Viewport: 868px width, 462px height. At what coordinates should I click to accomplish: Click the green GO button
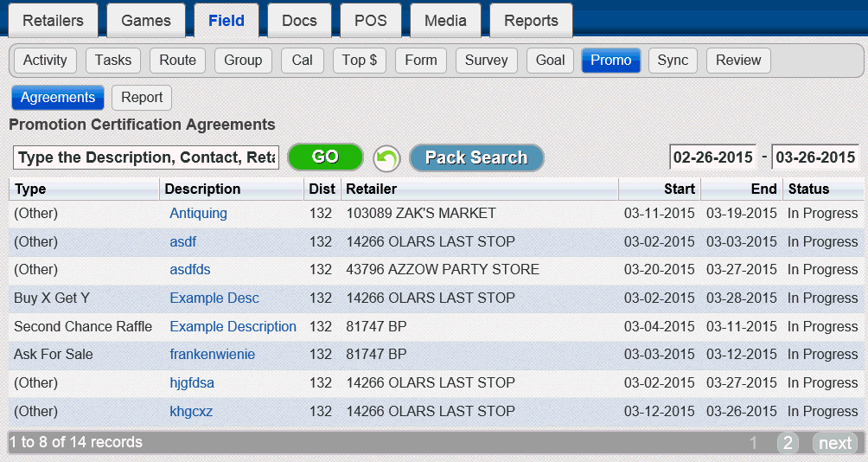click(325, 157)
